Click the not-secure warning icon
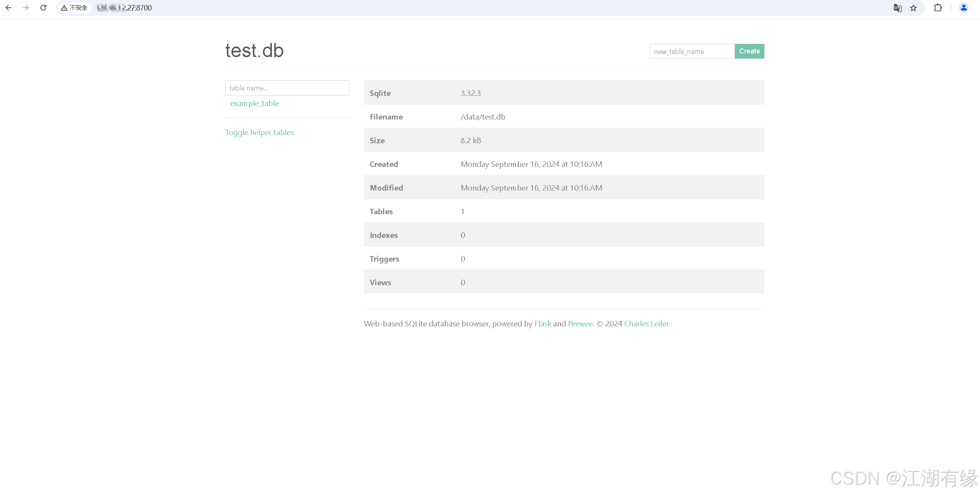 64,8
